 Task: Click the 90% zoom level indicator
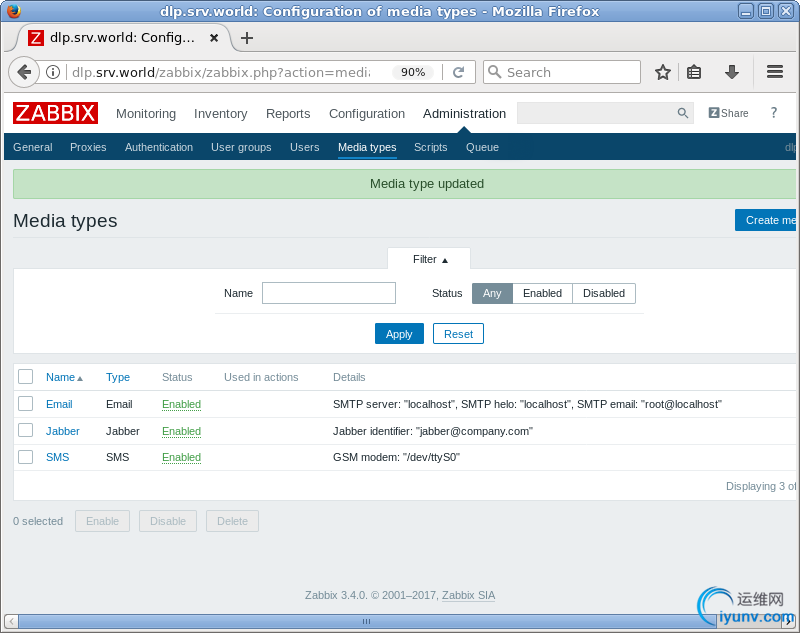[x=413, y=72]
